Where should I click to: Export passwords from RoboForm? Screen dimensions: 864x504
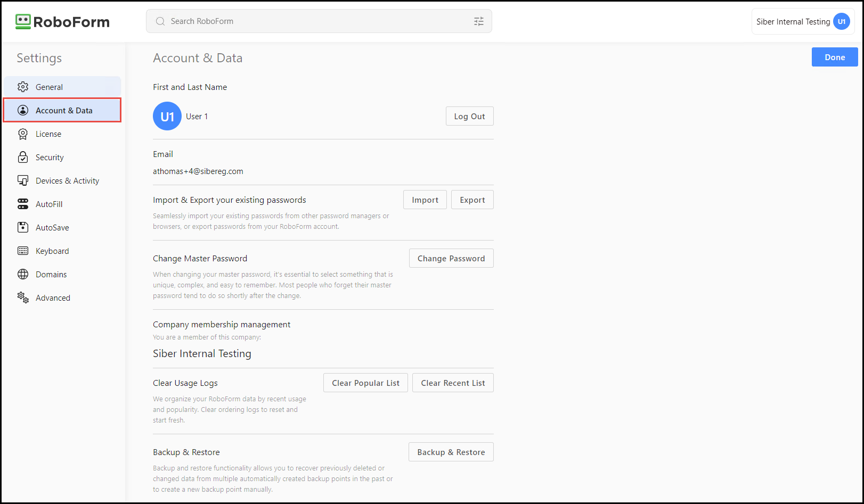[472, 200]
